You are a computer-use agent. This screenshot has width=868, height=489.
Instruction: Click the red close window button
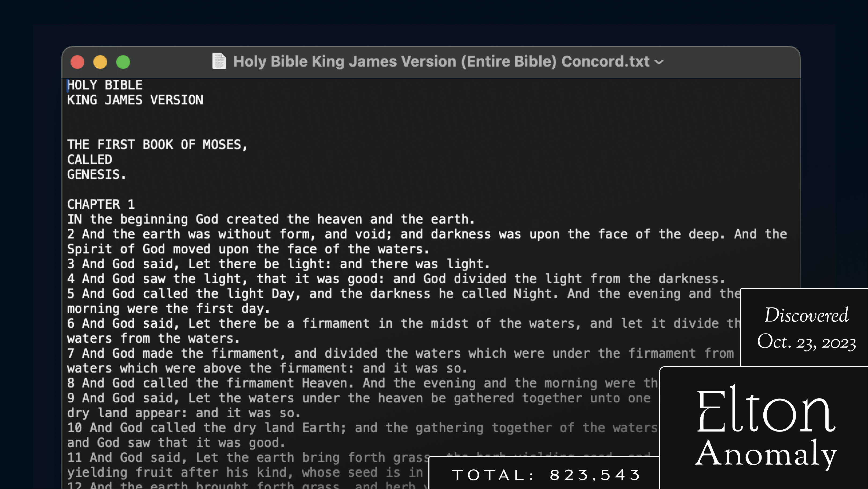coord(77,62)
